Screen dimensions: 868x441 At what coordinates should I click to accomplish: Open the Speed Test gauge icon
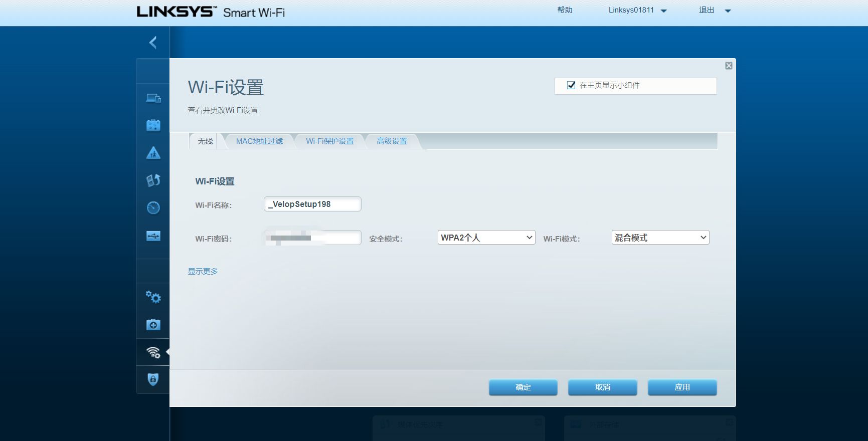(153, 207)
